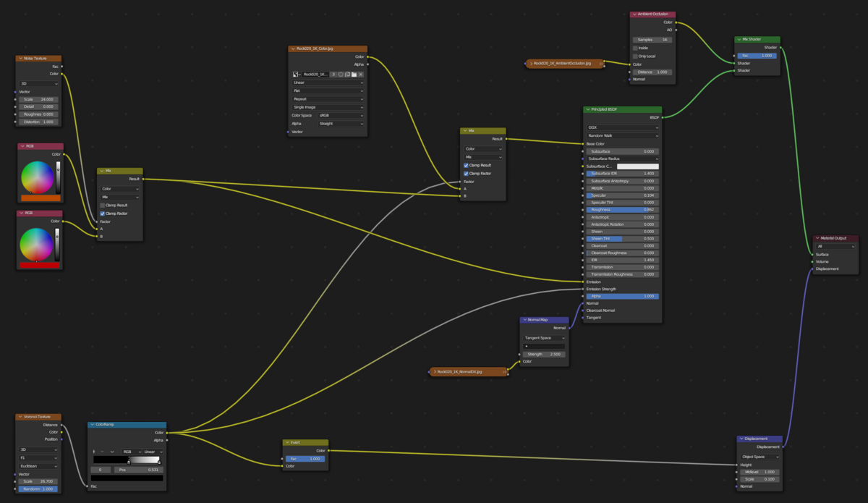
Task: Click the black color field at ColorRamp bottom
Action: click(127, 478)
